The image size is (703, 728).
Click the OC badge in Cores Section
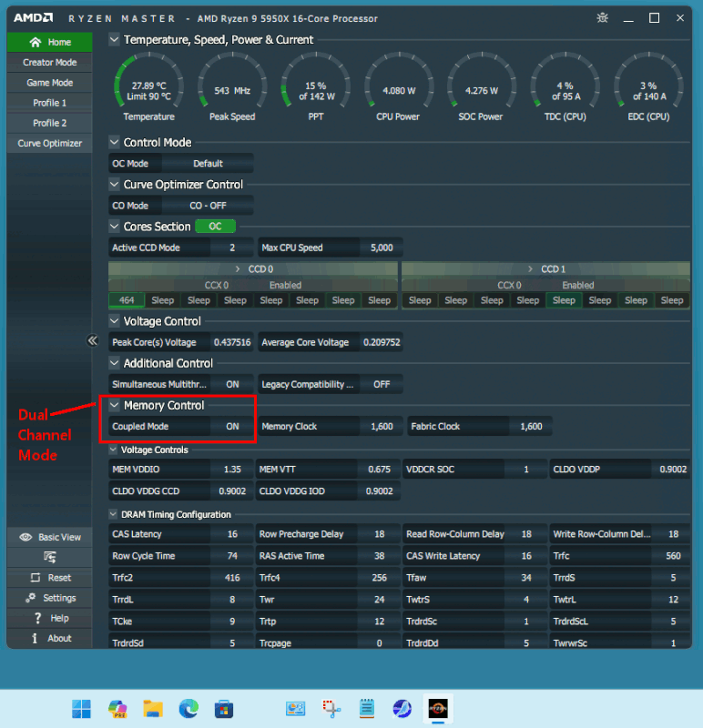215,227
